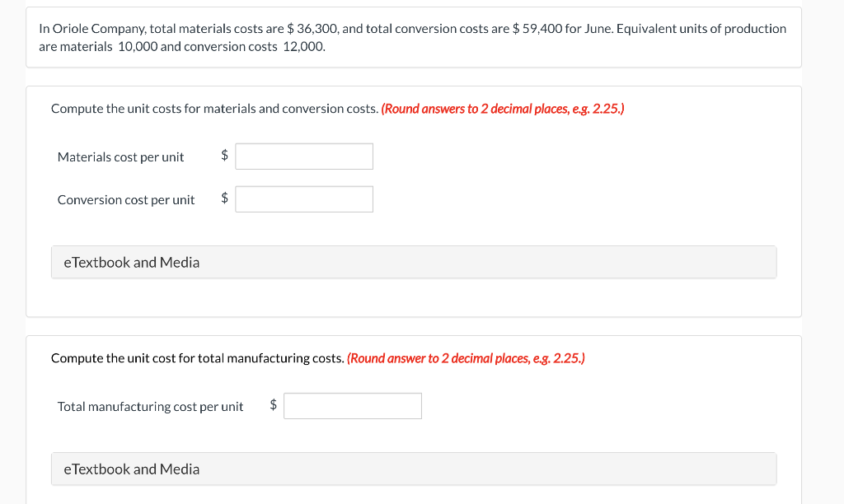Click the 10,000 materials equivalent units figure

coord(137,47)
